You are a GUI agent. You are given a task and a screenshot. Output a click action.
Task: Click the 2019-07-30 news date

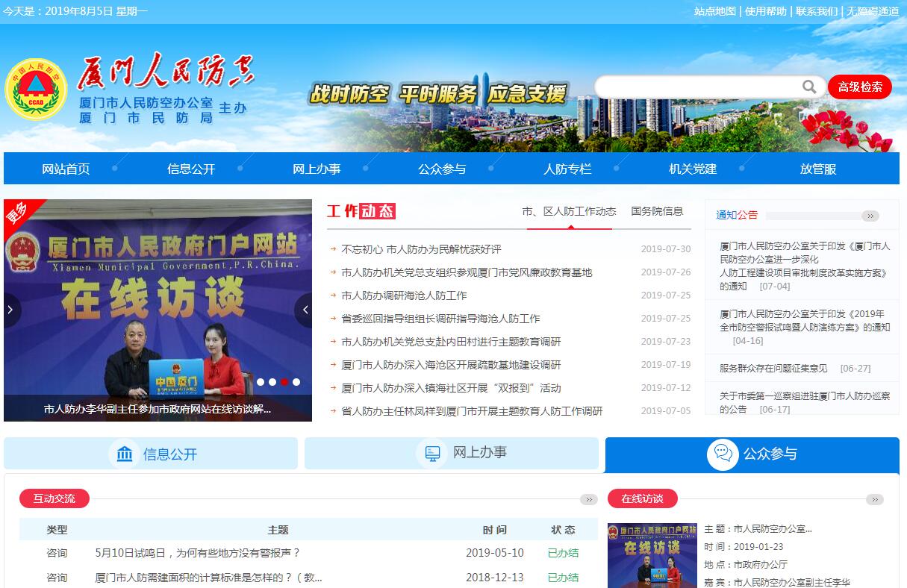pos(666,249)
